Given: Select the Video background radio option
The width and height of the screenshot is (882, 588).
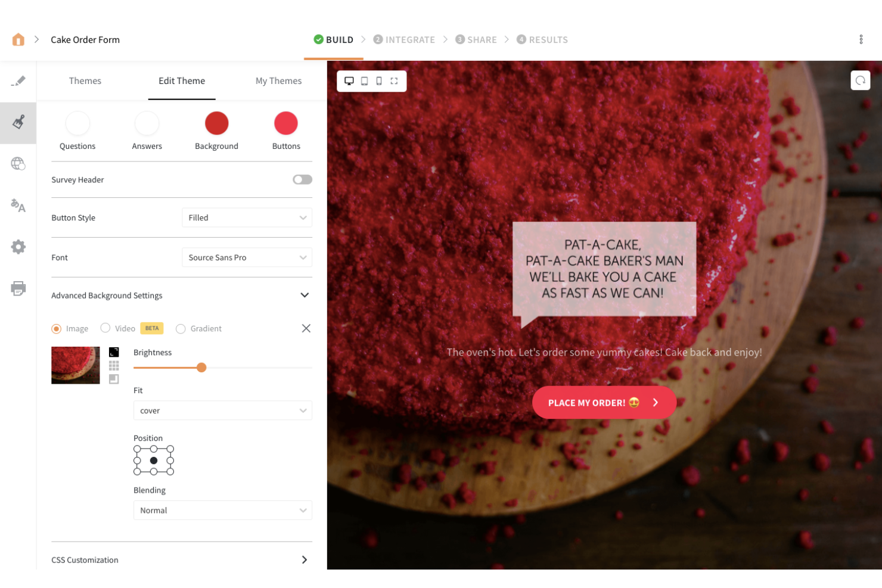Looking at the screenshot, I should 105,328.
